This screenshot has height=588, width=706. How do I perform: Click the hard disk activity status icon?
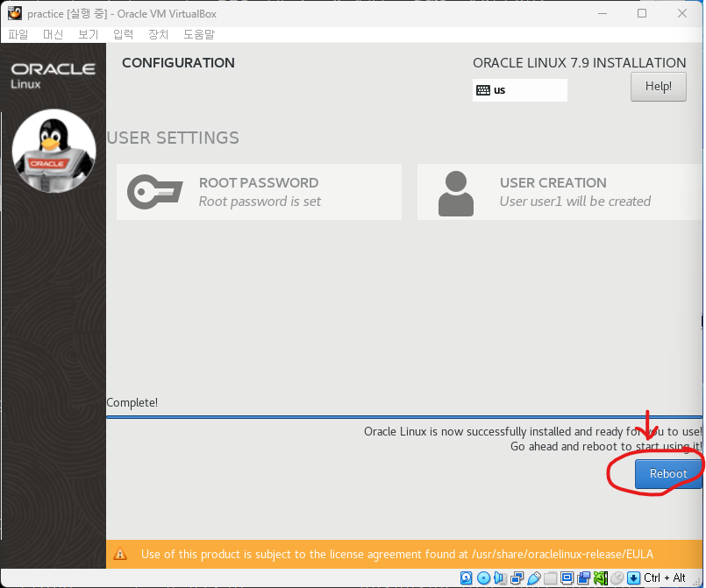click(466, 577)
